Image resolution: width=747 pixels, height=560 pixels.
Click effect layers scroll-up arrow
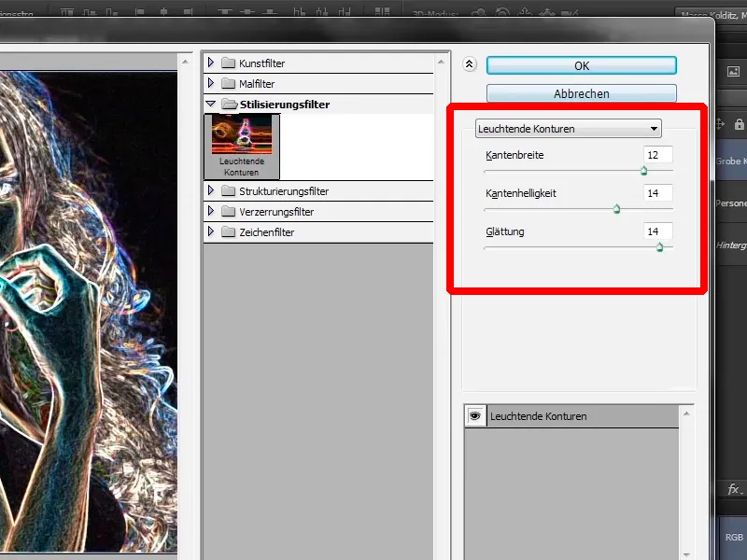tap(686, 413)
